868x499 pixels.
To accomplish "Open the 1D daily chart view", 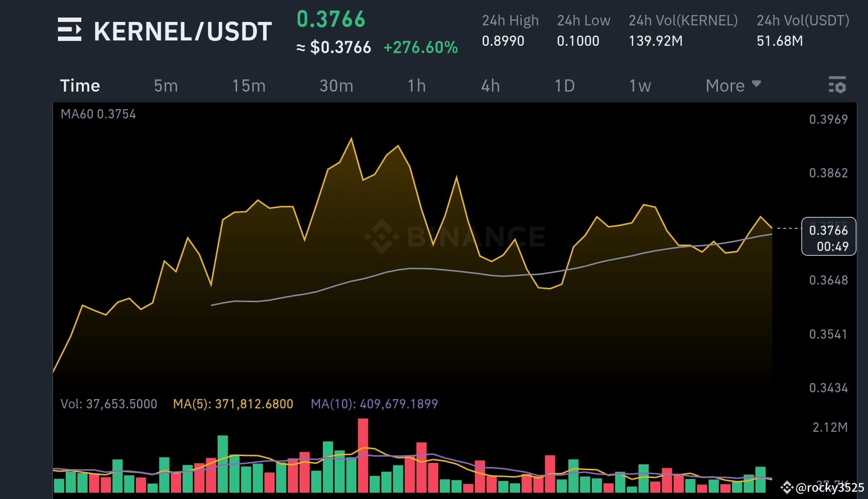I will (564, 85).
